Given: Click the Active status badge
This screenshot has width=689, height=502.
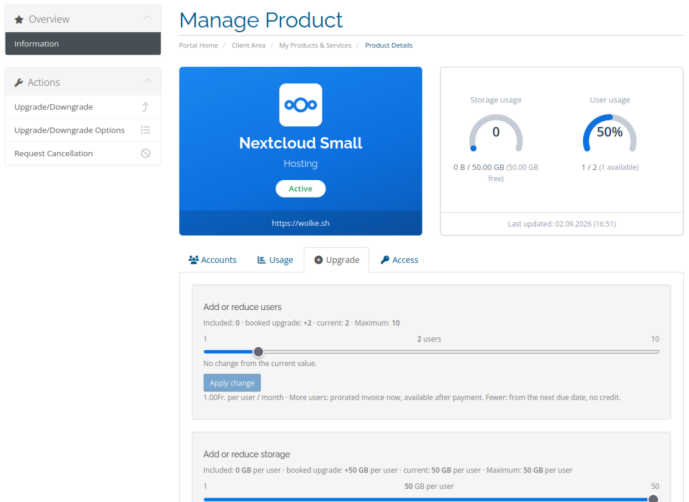Looking at the screenshot, I should [301, 189].
